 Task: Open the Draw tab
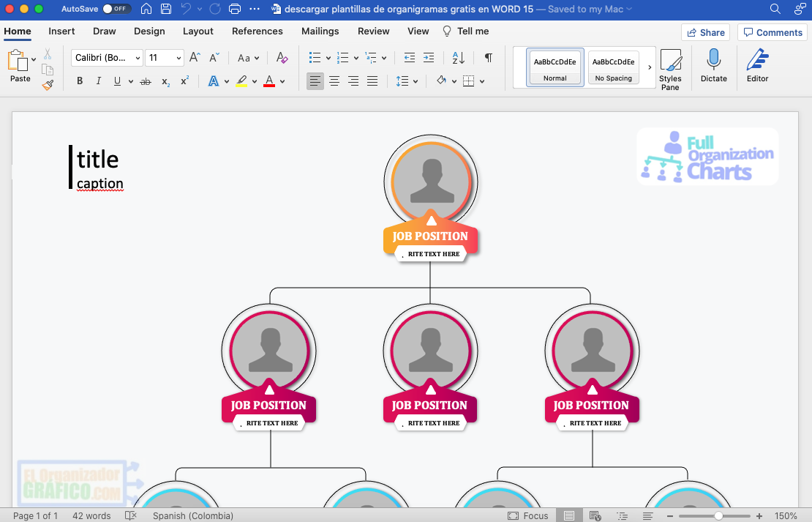tap(104, 31)
